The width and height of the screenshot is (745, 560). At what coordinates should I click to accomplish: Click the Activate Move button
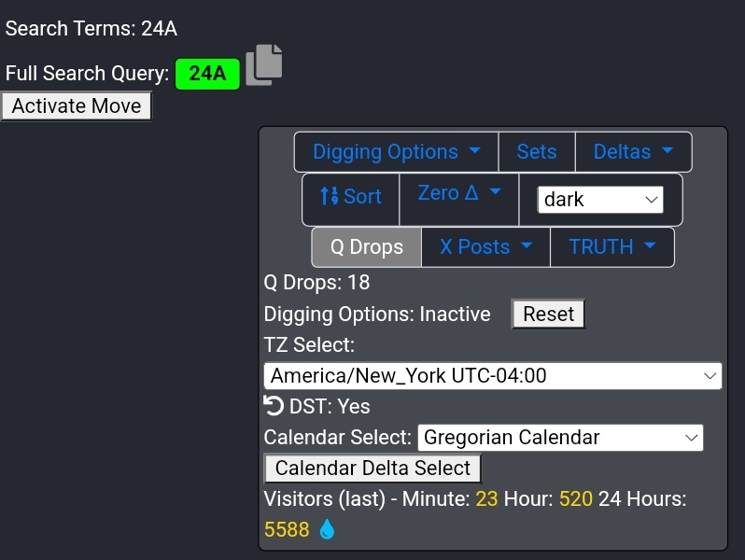click(77, 105)
